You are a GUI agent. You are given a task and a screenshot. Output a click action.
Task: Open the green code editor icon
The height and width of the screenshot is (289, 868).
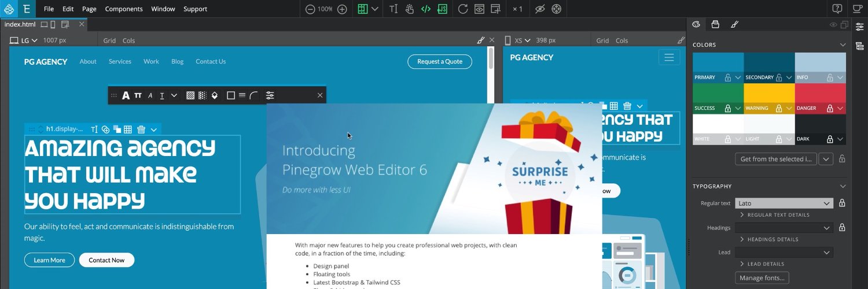[426, 9]
